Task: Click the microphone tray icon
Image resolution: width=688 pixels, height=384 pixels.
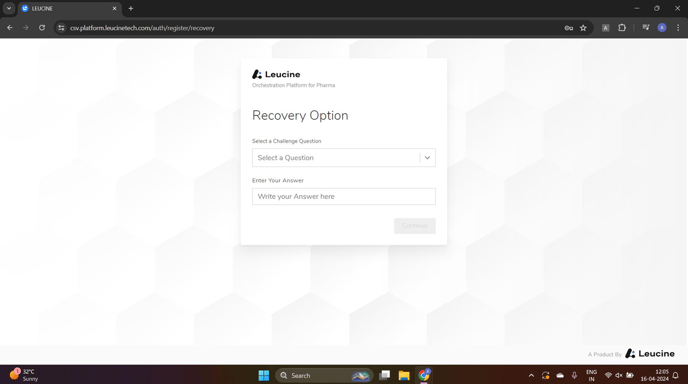Action: 574,375
